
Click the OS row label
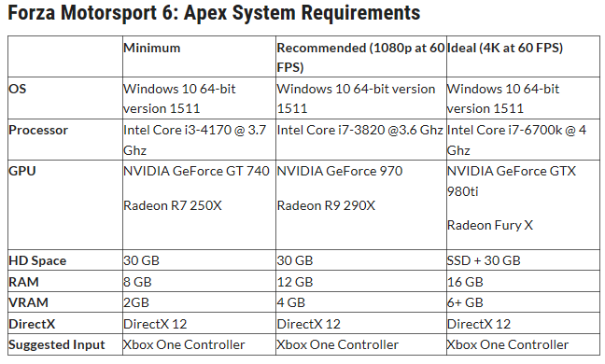click(18, 89)
